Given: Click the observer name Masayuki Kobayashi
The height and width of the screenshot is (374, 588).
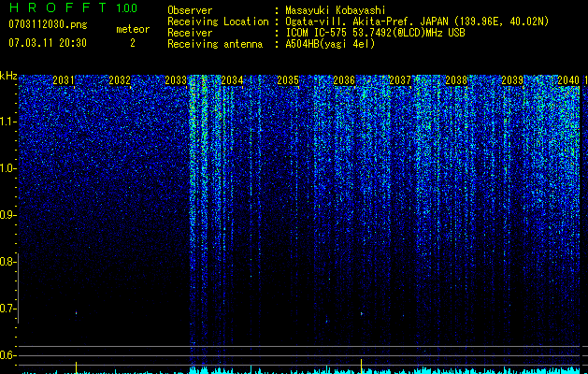Looking at the screenshot, I should click(x=336, y=10).
